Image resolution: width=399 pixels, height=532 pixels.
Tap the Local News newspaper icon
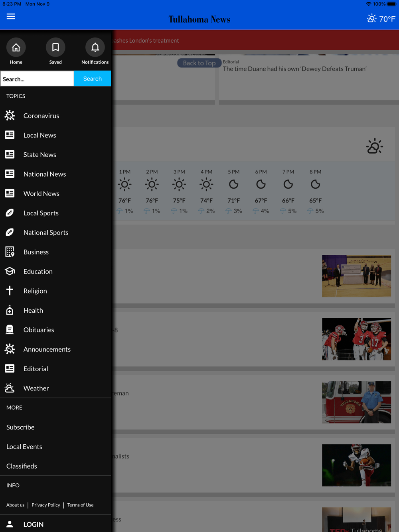point(10,135)
